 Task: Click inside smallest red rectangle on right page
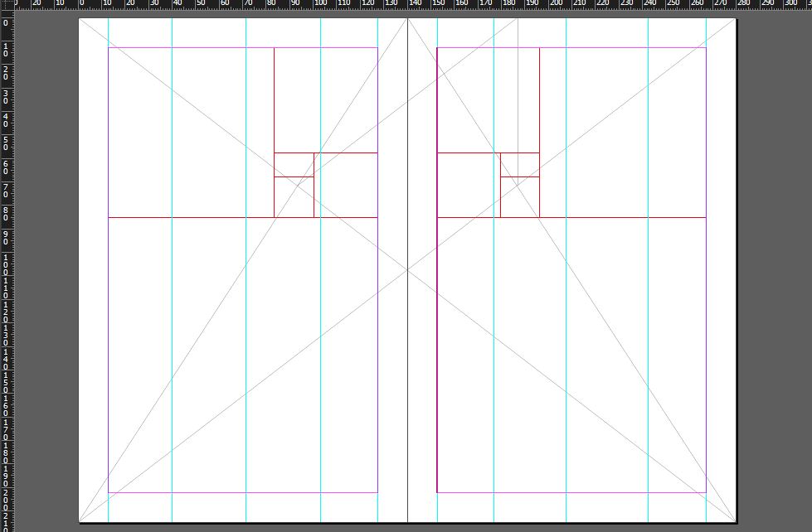click(x=520, y=165)
